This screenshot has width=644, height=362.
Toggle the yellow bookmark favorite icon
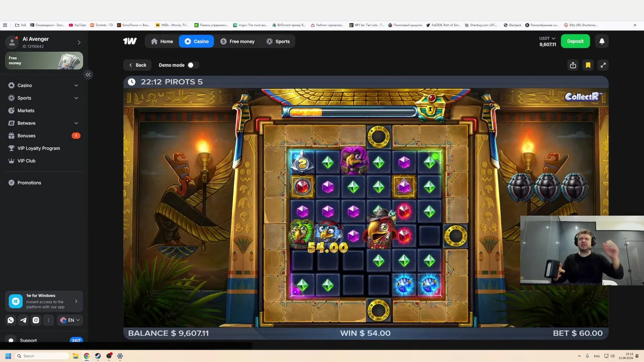point(588,65)
